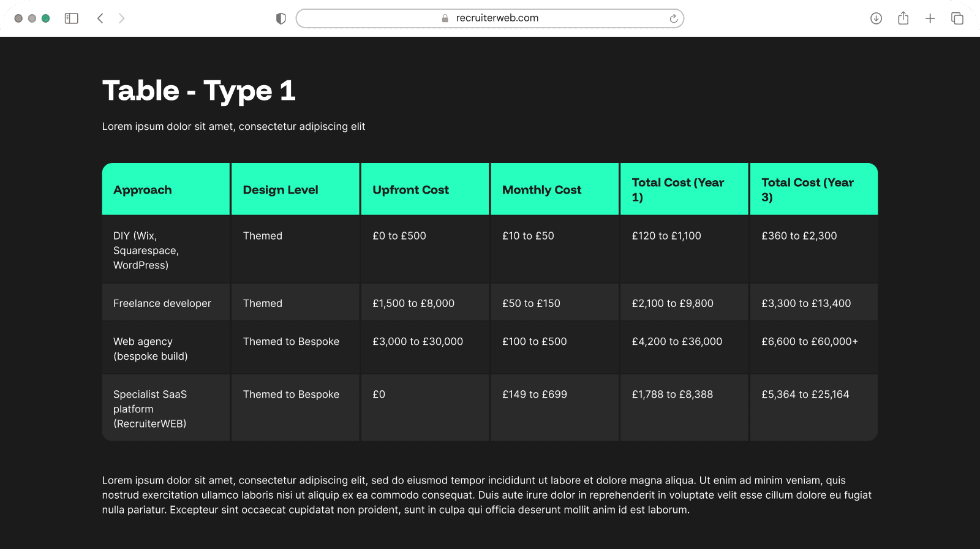Click the £3,300 to £13,400 cell

814,303
